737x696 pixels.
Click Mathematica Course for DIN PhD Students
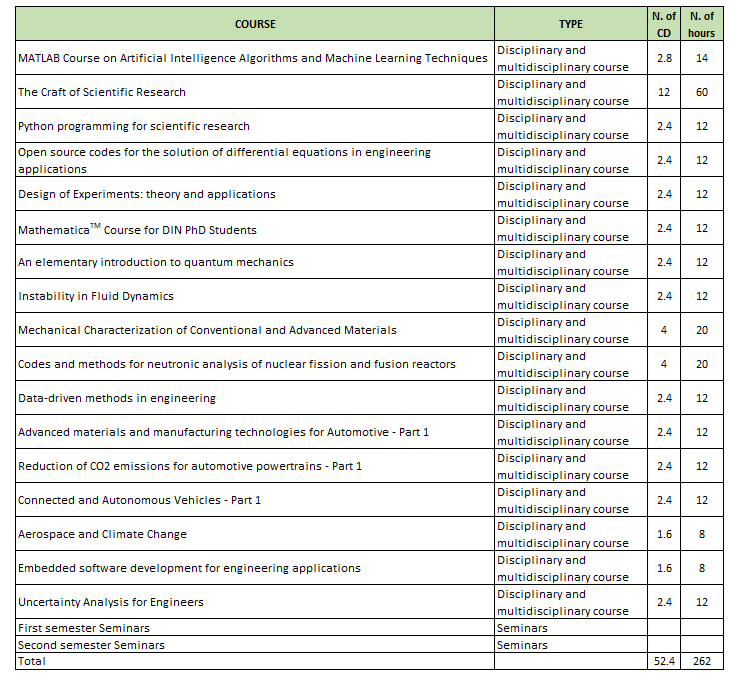(x=137, y=229)
